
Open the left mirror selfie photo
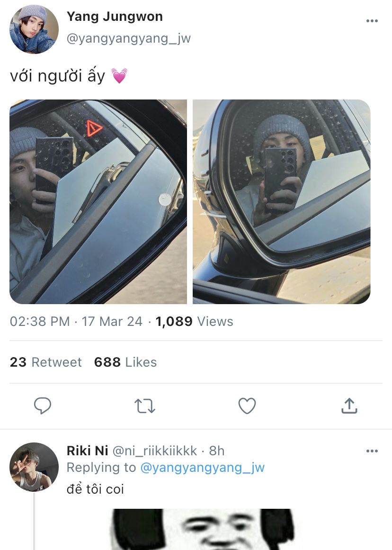pyautogui.click(x=98, y=202)
